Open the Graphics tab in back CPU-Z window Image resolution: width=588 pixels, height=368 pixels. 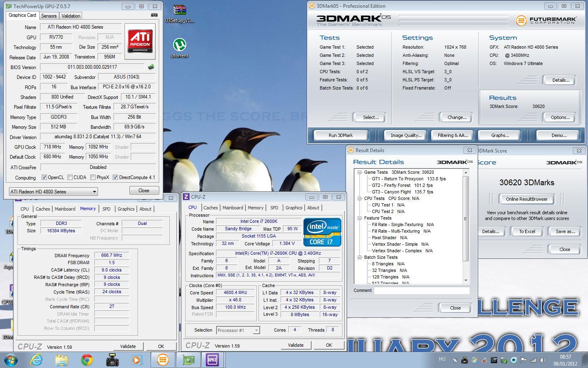[126, 209]
